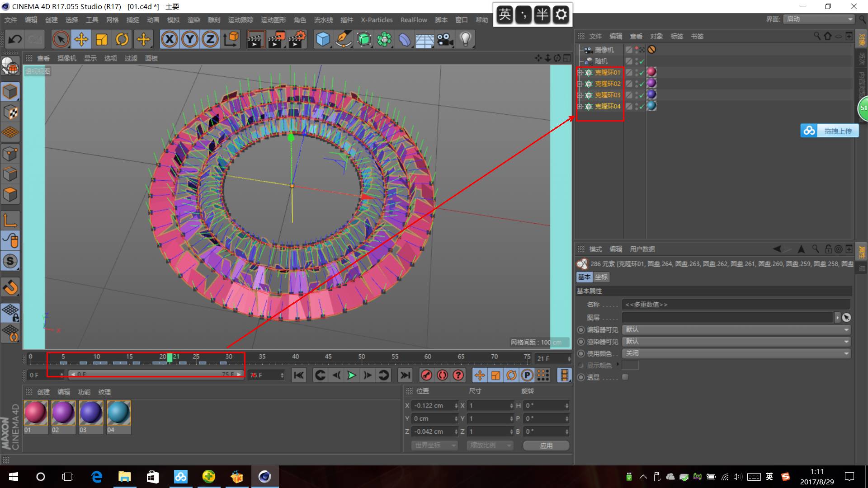Expand the 克隆环01 tree item

(580, 72)
